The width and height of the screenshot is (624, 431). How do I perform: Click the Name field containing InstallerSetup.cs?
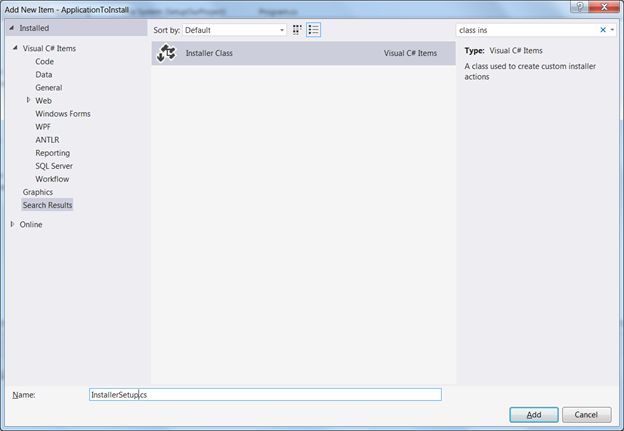point(265,394)
